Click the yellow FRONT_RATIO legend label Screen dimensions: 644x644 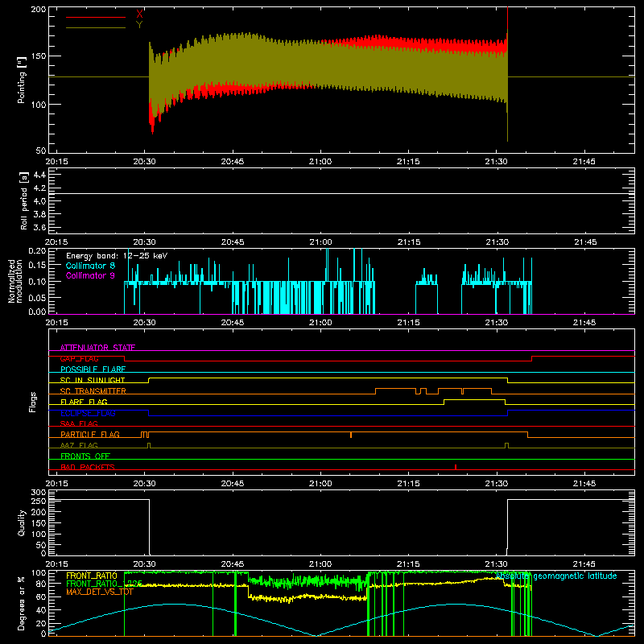point(92,576)
